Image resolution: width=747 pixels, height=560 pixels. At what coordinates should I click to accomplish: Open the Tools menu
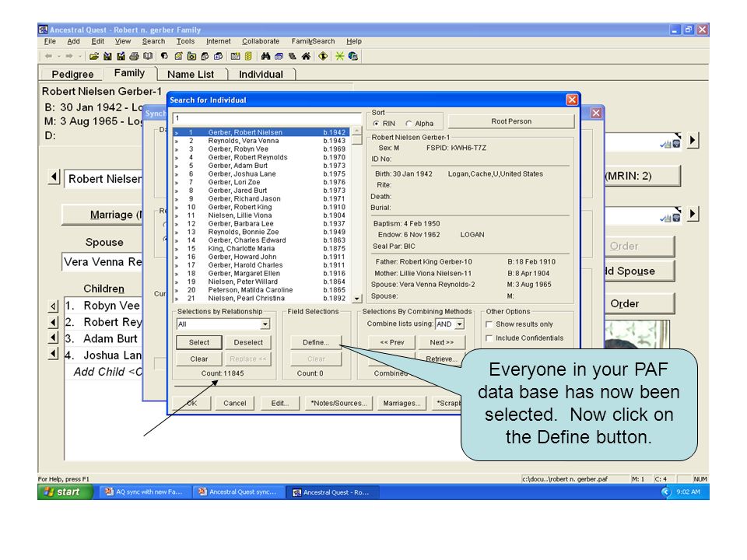pyautogui.click(x=185, y=41)
